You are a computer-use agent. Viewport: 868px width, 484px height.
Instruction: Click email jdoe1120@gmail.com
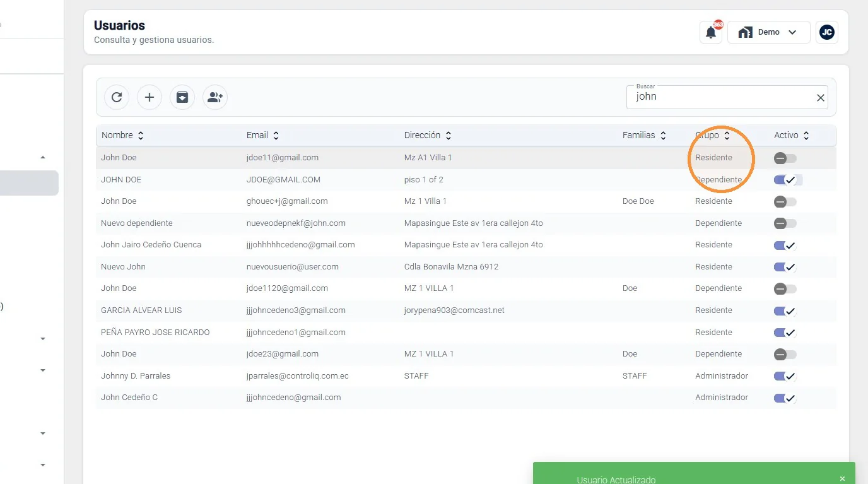[288, 288]
